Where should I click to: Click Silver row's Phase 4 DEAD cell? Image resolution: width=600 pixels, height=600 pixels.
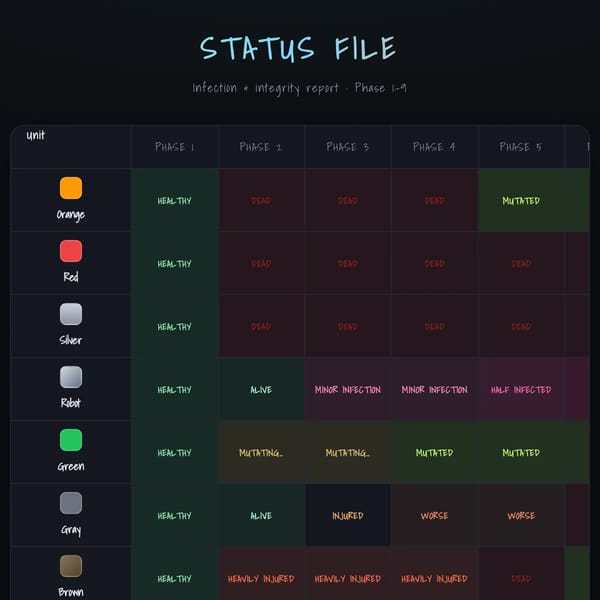click(x=435, y=326)
